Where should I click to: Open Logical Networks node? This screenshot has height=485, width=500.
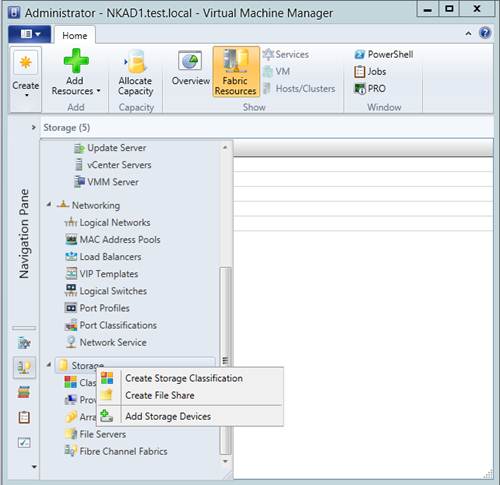(x=107, y=222)
